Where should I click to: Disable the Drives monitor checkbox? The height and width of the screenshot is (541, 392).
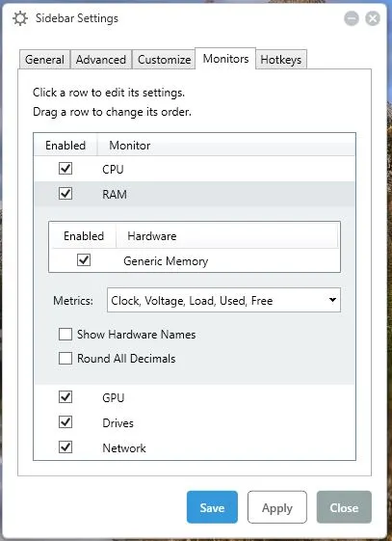(x=65, y=422)
